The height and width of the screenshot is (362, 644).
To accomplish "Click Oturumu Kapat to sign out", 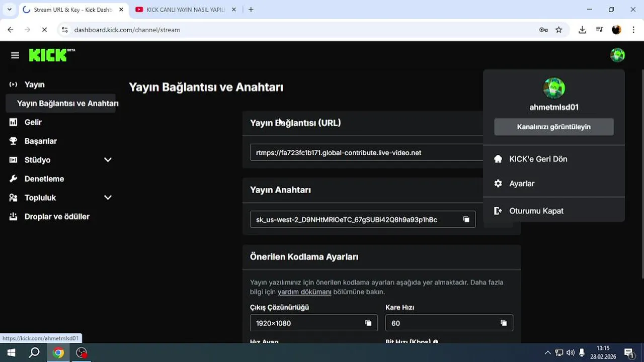I will [x=554, y=211].
